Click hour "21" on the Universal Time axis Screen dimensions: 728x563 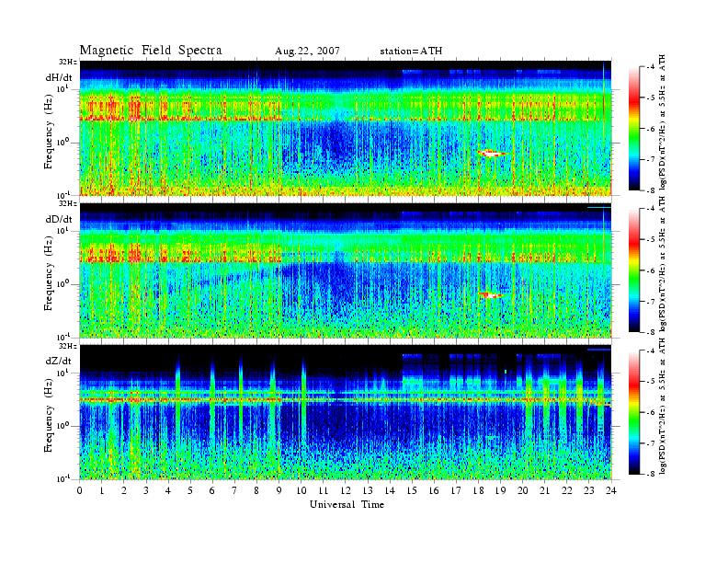pos(544,490)
